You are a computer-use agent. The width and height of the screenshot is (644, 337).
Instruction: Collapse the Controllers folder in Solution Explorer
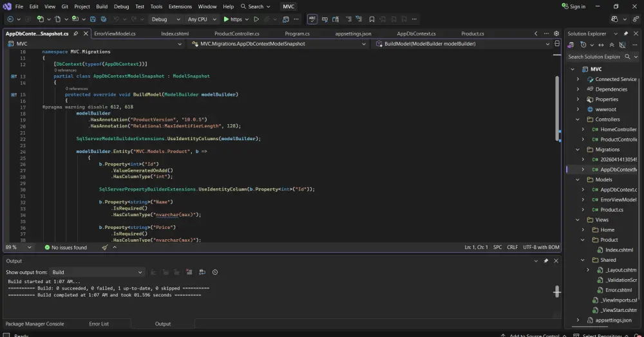pyautogui.click(x=578, y=120)
